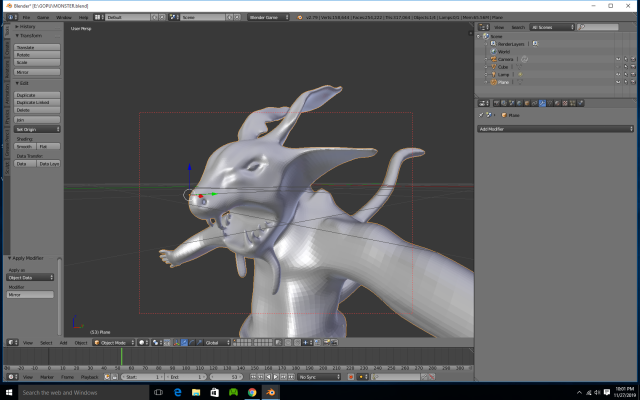Screen dimensions: 640x400
Task: Open the Blender Game engine dropdown
Action: pyautogui.click(x=268, y=17)
